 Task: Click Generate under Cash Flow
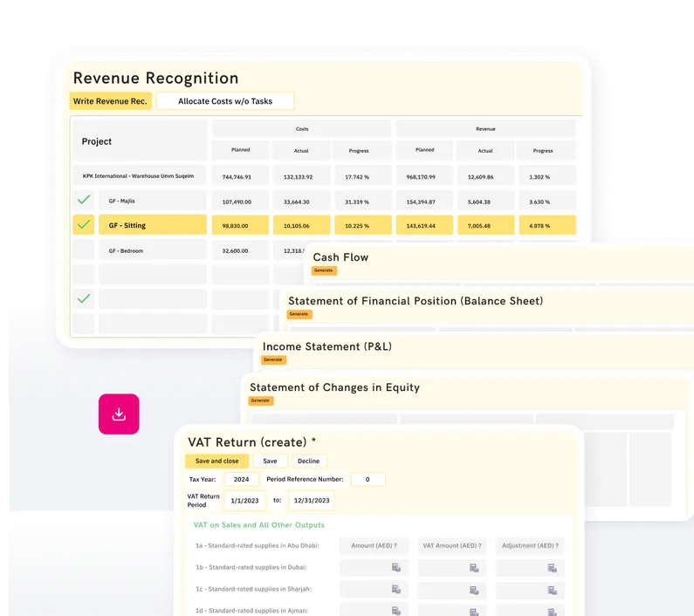pos(324,270)
